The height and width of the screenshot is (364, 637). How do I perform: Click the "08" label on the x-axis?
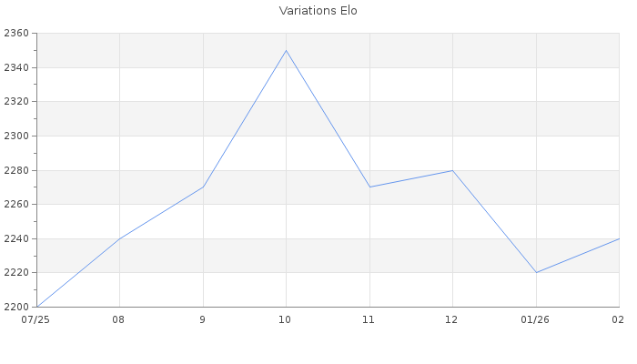(119, 319)
